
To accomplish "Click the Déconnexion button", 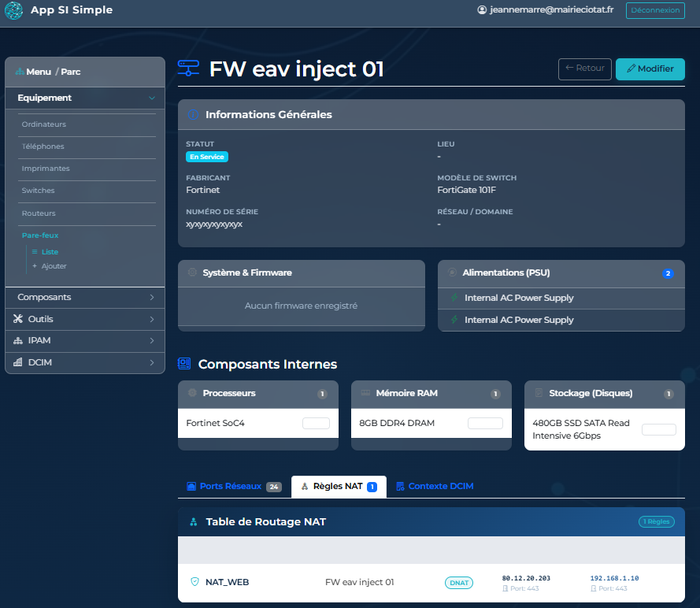I will pos(655,10).
